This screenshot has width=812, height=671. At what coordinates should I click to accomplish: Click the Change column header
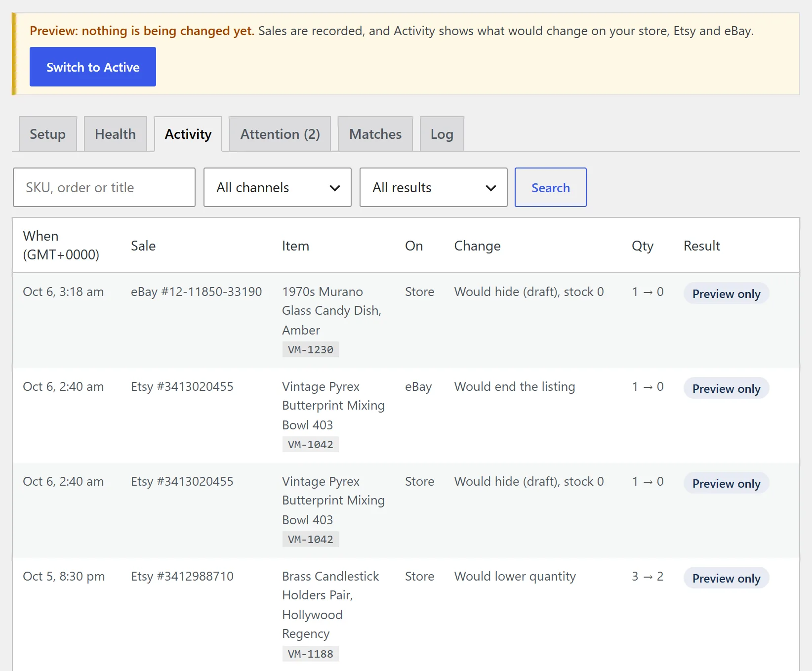tap(477, 246)
